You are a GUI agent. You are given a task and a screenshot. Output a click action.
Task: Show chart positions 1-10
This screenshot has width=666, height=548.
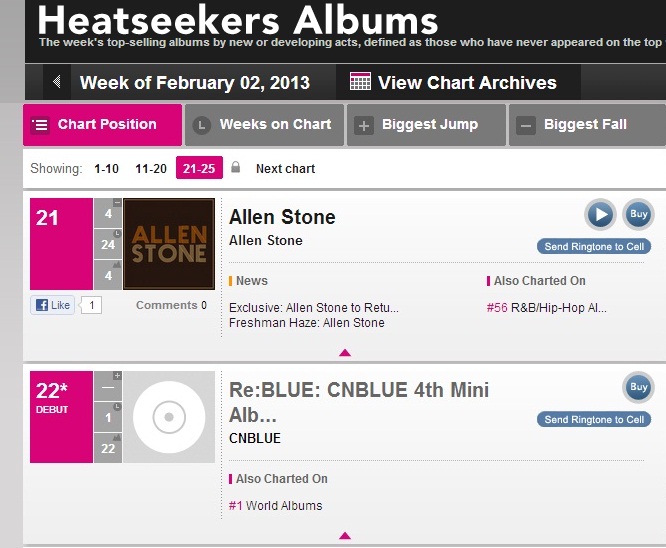(106, 169)
